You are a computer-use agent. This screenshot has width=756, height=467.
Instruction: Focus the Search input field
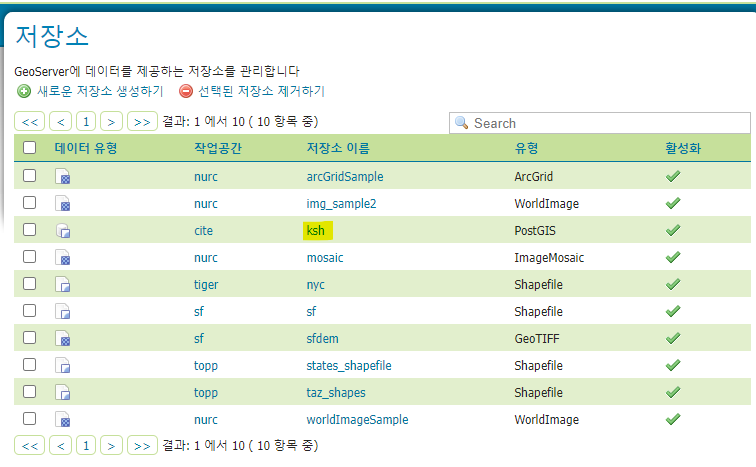coord(600,123)
